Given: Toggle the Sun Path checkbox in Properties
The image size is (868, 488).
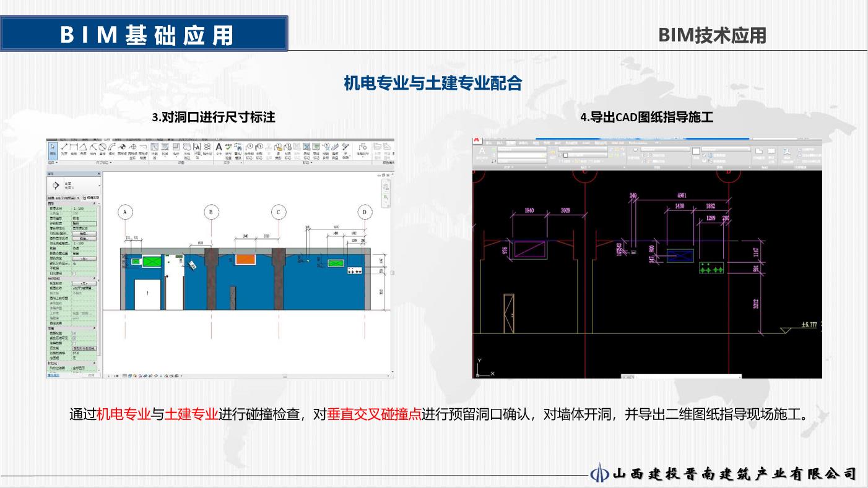Looking at the screenshot, I should tap(74, 273).
